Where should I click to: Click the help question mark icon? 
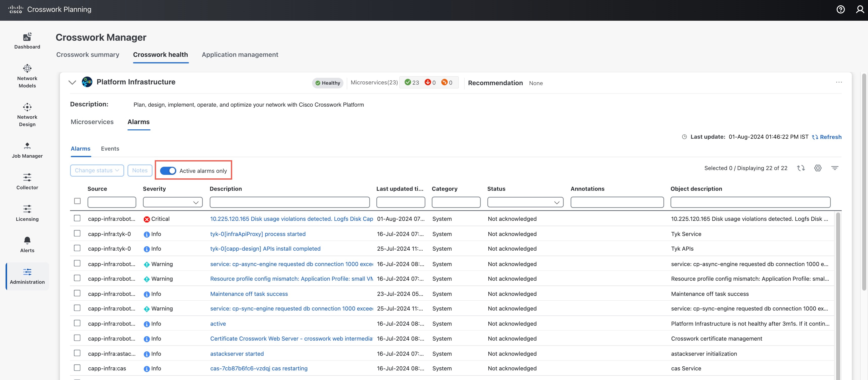point(840,9)
